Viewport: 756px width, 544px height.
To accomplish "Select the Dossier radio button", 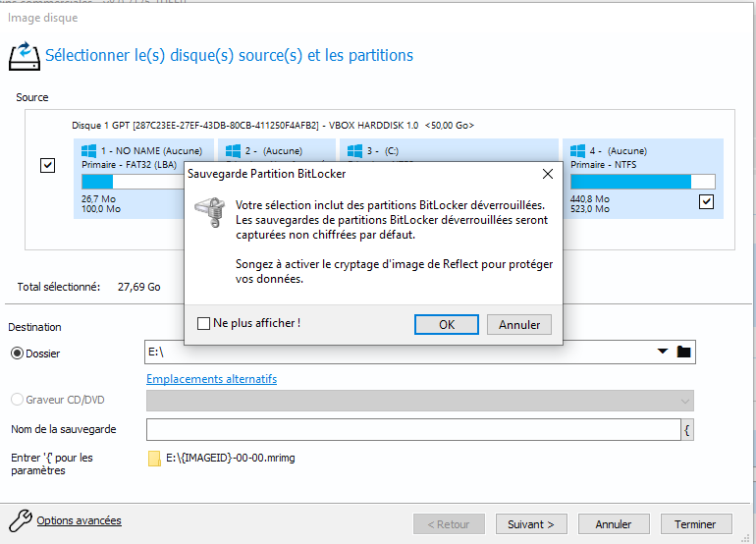I will 16,353.
